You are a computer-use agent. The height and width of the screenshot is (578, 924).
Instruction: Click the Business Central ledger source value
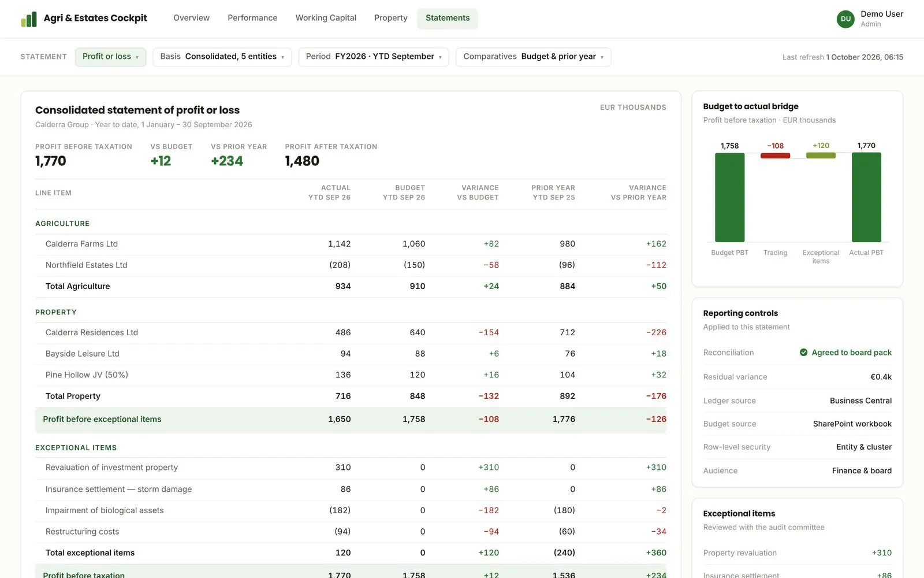(860, 401)
